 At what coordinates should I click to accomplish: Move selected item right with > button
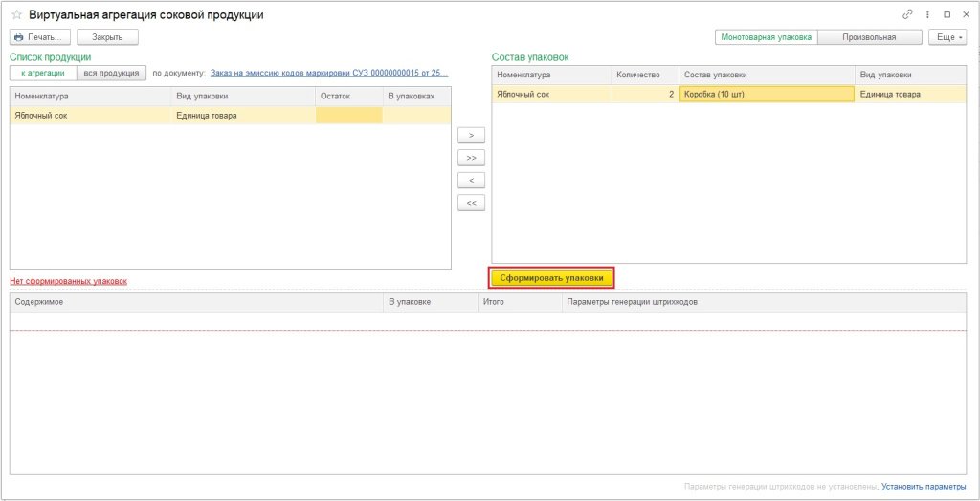(x=471, y=135)
